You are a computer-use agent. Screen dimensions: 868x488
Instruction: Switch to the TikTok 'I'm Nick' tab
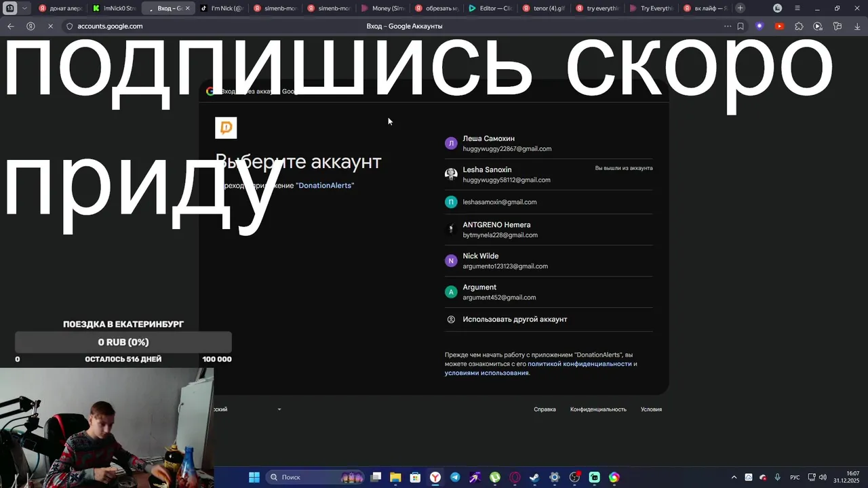(x=222, y=8)
